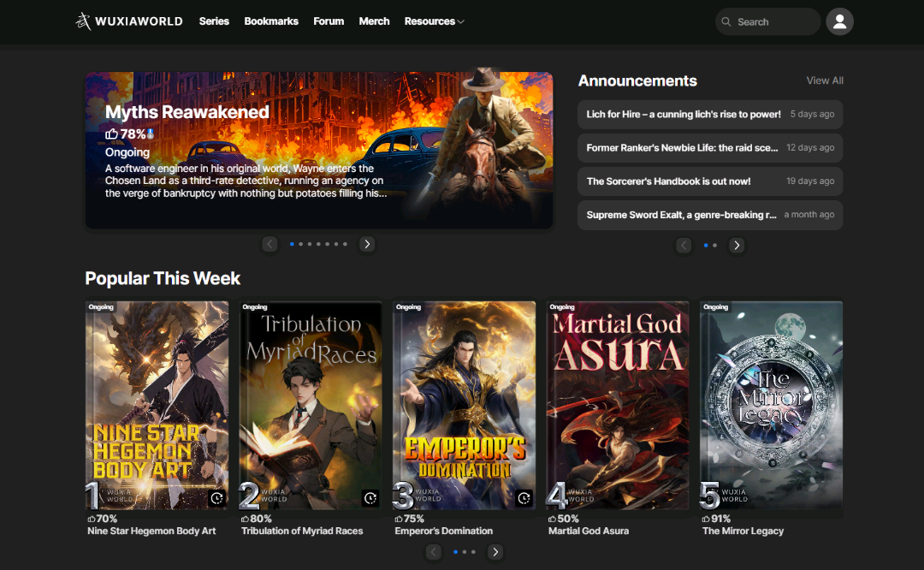This screenshot has height=570, width=924.
Task: Open the Bookmarks menu item
Action: 271,21
